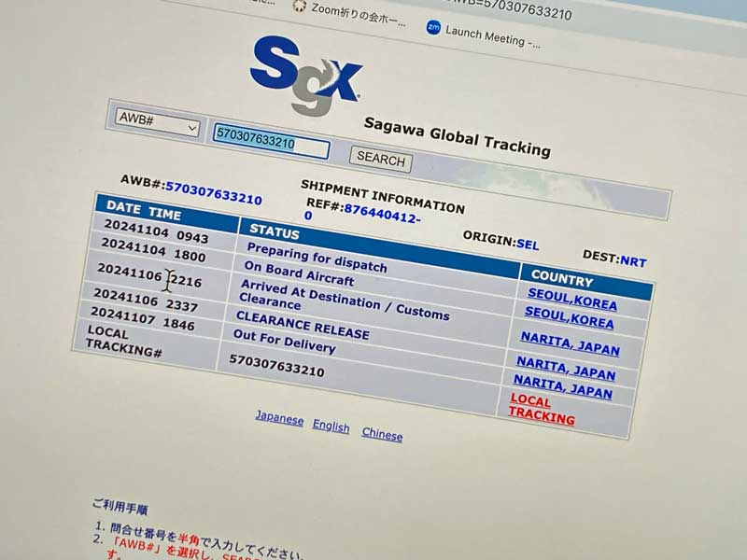Click the tracking number input field
The height and width of the screenshot is (560, 747).
click(271, 143)
